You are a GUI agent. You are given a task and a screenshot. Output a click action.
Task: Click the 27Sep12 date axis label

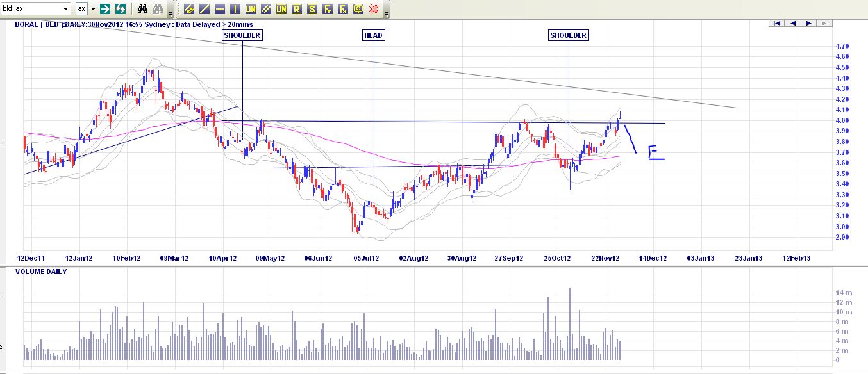pos(510,258)
